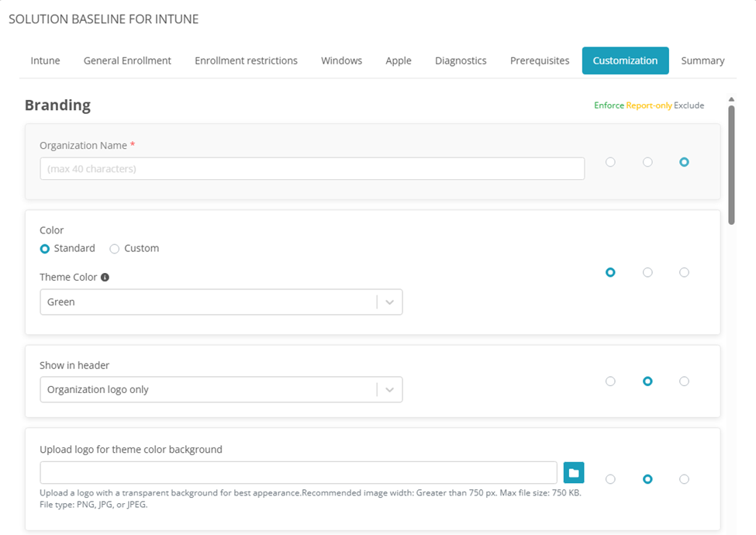
Task: Click the Organization Name text field
Action: [x=312, y=169]
